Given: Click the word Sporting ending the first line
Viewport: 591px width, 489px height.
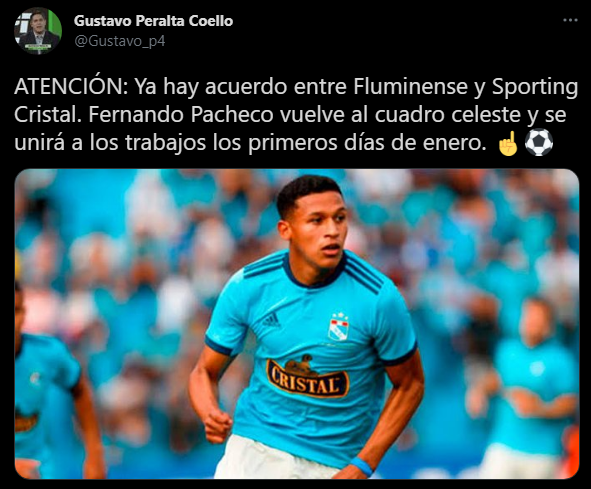Looking at the screenshot, I should (534, 87).
